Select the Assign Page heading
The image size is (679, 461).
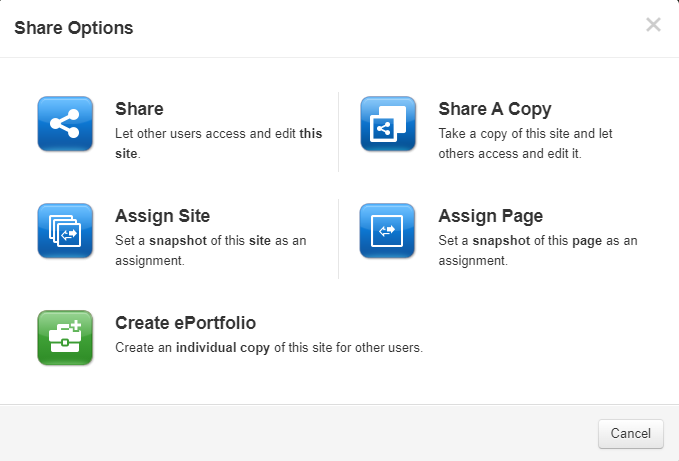coord(491,216)
